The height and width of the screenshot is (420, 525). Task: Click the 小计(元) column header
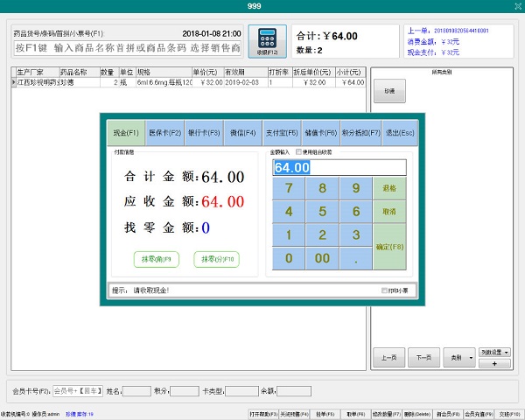(x=350, y=73)
